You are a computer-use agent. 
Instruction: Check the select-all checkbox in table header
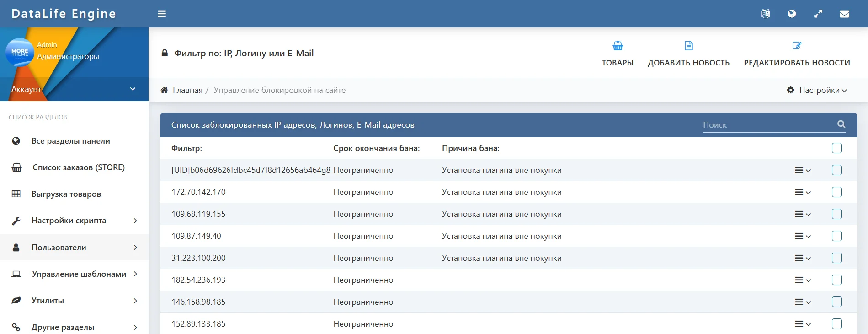coord(837,148)
